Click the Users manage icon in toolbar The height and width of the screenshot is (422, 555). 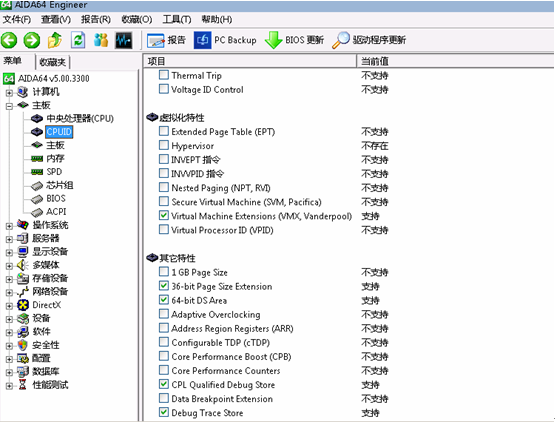(x=101, y=40)
